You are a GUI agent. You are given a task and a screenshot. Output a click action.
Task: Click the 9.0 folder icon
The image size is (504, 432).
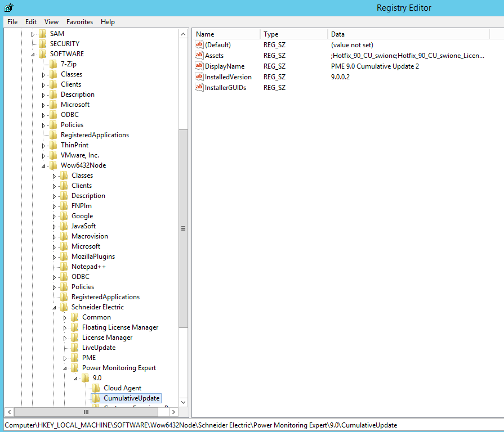click(x=86, y=378)
